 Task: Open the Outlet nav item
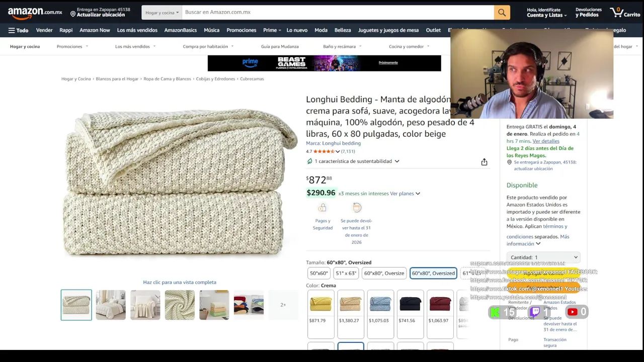433,30
